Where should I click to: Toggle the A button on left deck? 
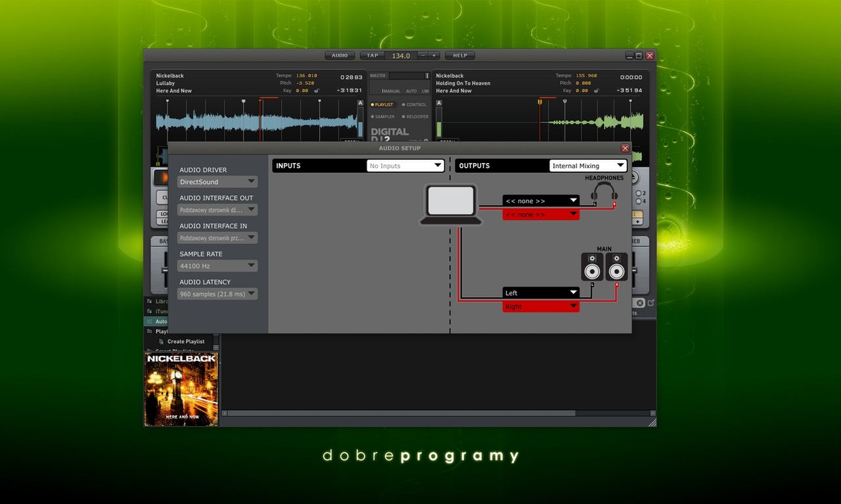coord(360,103)
